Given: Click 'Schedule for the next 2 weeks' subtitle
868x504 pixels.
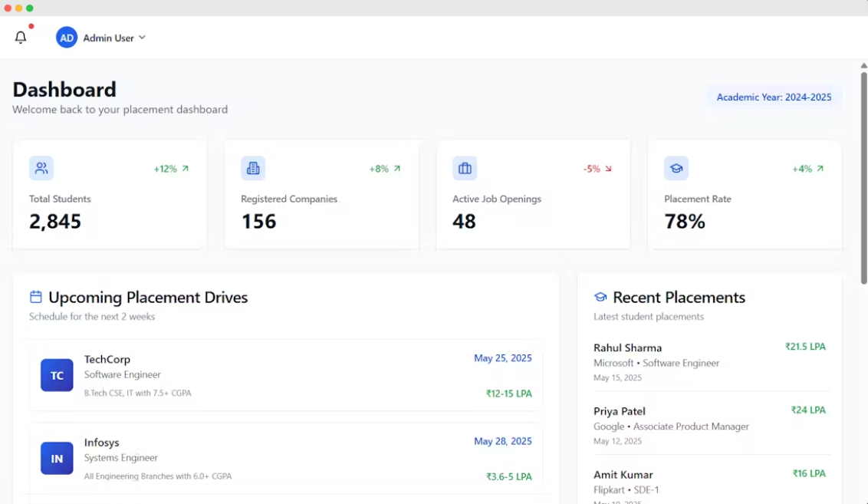Looking at the screenshot, I should (x=92, y=316).
